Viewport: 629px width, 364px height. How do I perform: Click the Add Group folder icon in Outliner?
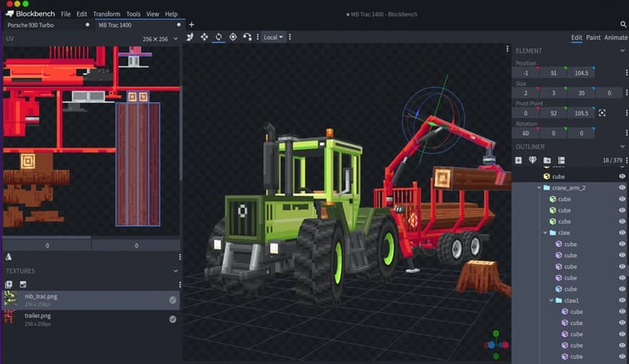pyautogui.click(x=547, y=160)
